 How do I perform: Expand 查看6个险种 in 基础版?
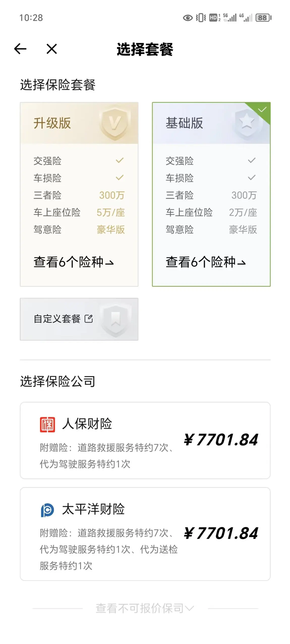[x=206, y=262]
